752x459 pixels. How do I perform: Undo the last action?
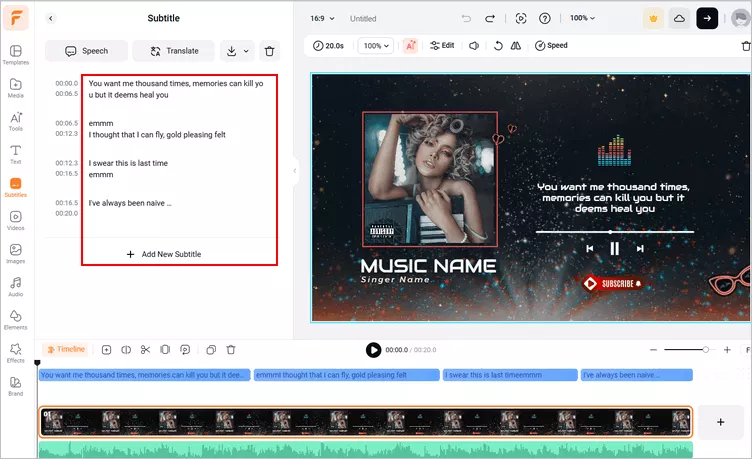466,18
